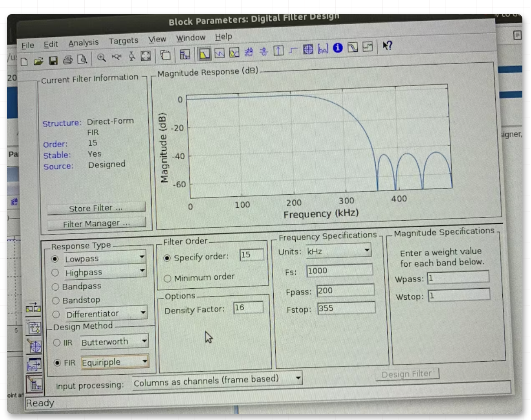The image size is (531, 420).
Task: Open the Design Filter sidebar panel
Action: (x=35, y=384)
